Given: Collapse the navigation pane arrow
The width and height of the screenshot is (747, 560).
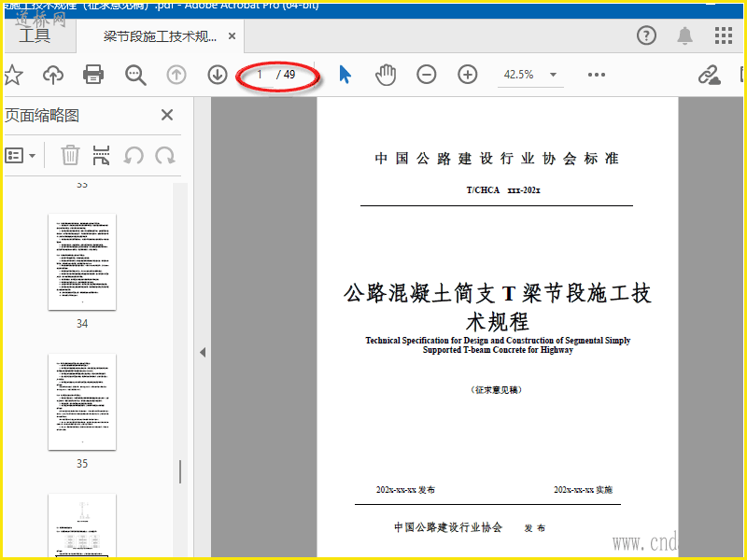Looking at the screenshot, I should click(x=203, y=353).
